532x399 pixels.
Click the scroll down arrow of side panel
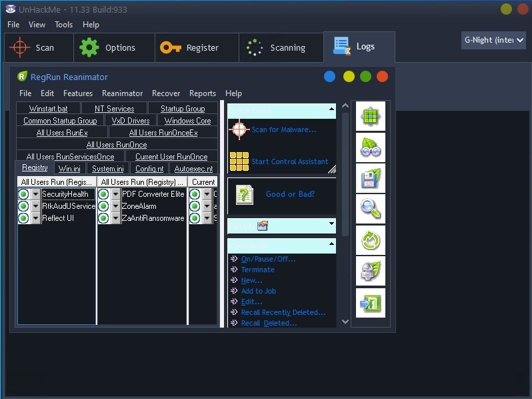pyautogui.click(x=345, y=321)
